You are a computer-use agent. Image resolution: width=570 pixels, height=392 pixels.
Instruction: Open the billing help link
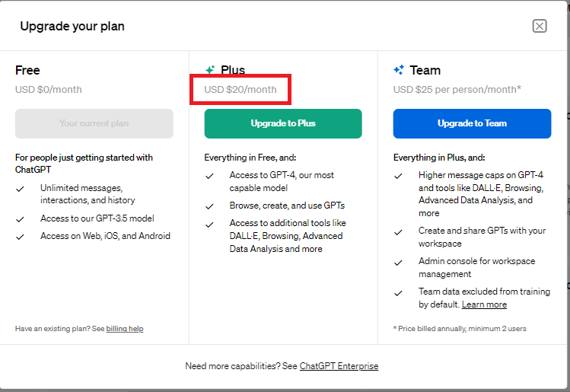(125, 329)
